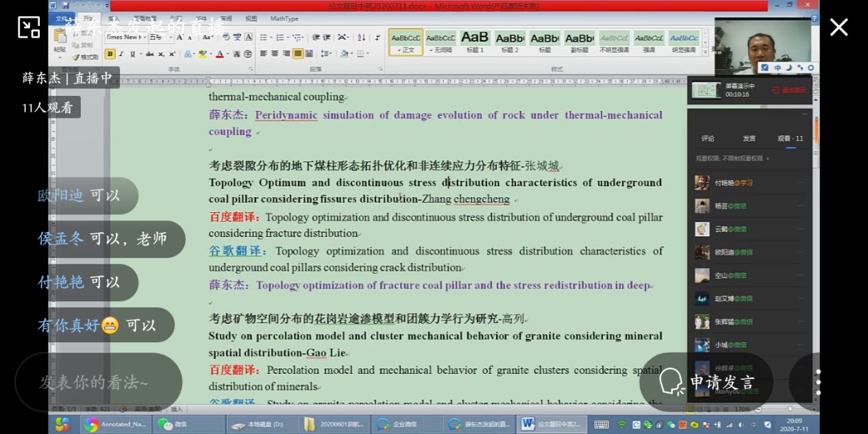This screenshot has height=434, width=868.
Task: Toggle subscript formatting
Action: (x=161, y=53)
